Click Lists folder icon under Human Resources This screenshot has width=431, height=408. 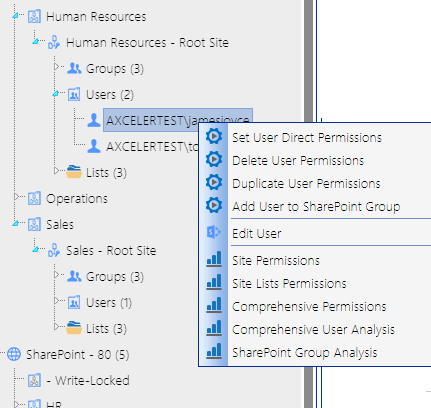[74, 172]
